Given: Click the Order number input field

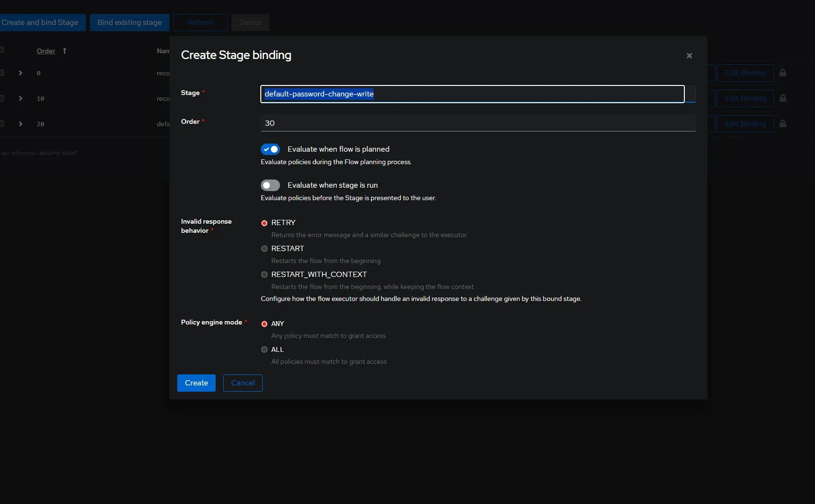Looking at the screenshot, I should tap(477, 123).
